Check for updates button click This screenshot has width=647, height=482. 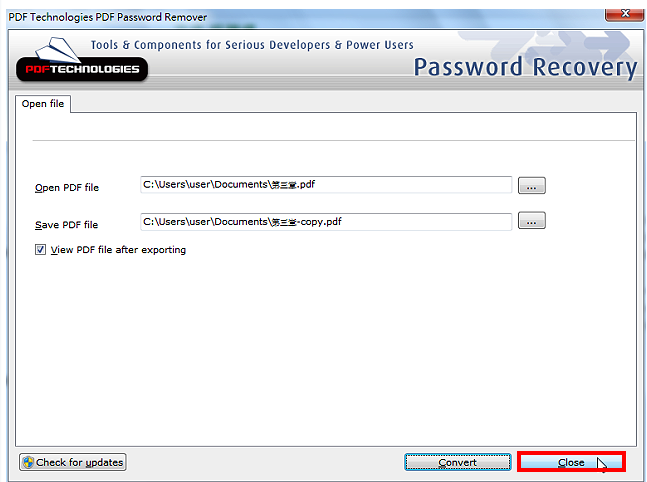click(73, 462)
